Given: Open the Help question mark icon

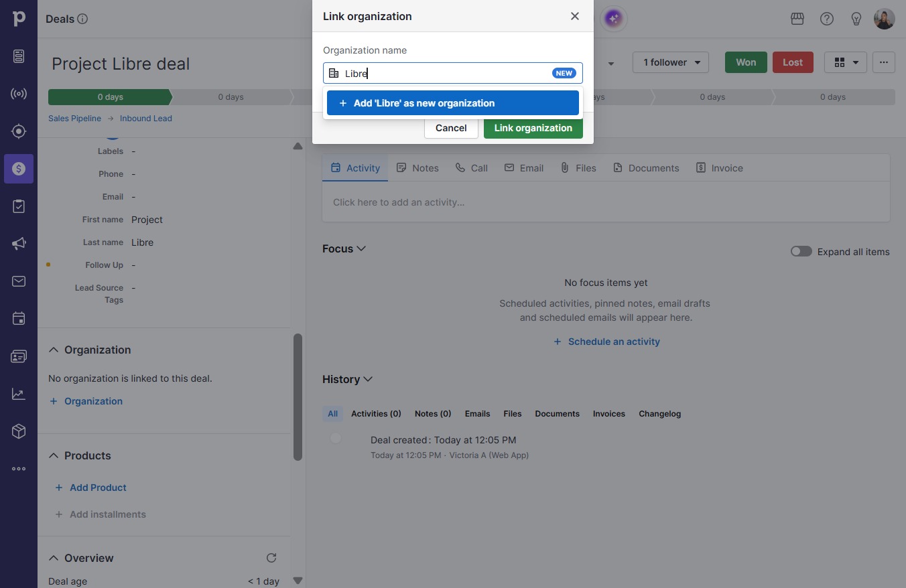Looking at the screenshot, I should point(827,19).
